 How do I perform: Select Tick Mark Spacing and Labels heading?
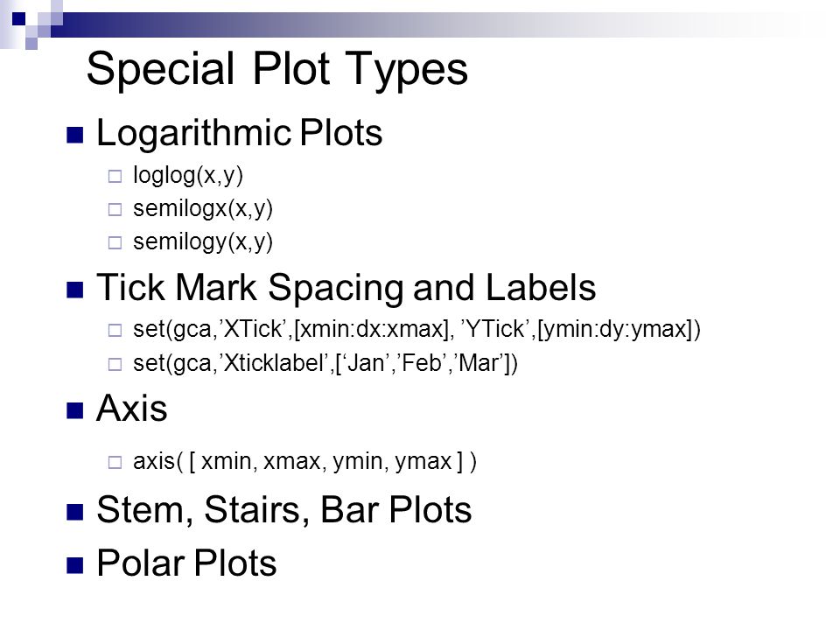346,288
